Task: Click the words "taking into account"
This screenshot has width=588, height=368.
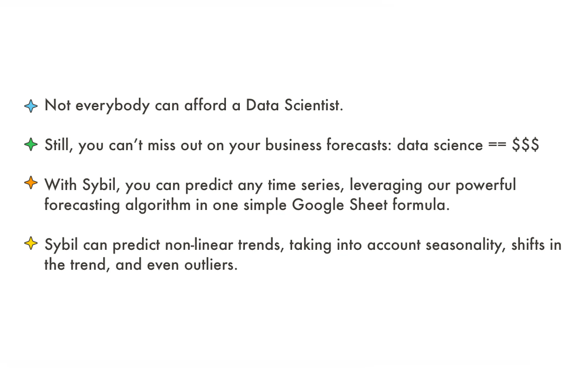Action: (355, 245)
